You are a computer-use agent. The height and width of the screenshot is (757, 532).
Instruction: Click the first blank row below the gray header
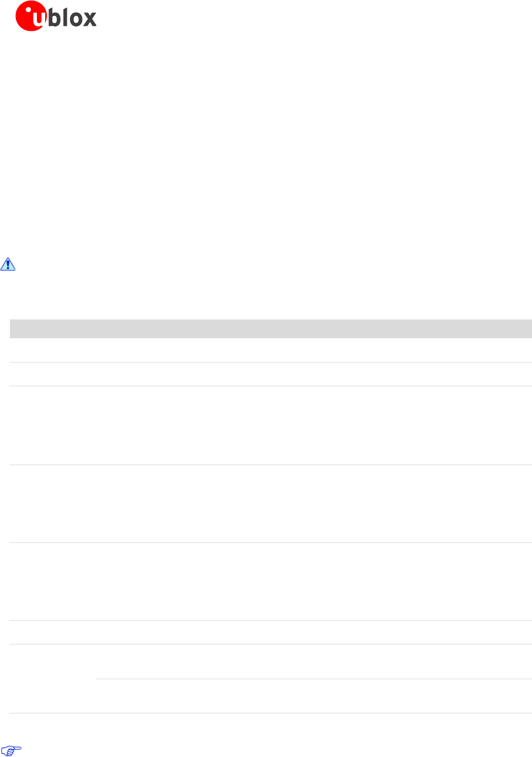coord(271,350)
